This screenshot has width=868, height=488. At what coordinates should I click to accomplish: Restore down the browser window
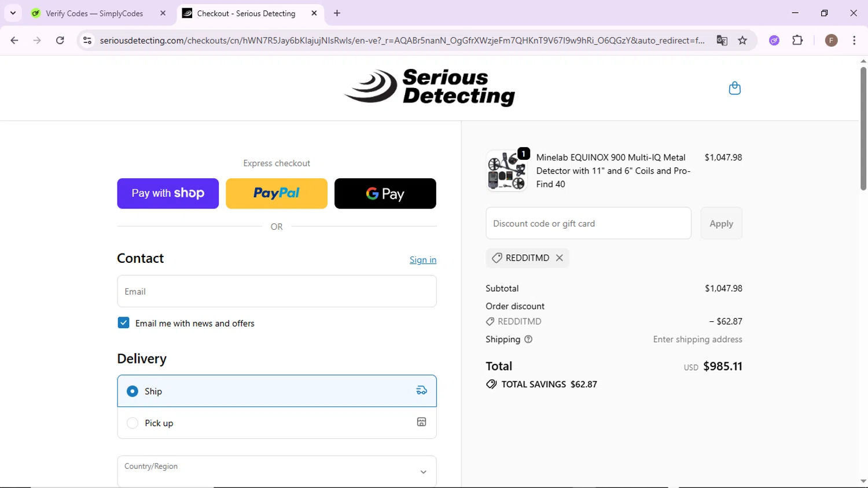pyautogui.click(x=824, y=13)
